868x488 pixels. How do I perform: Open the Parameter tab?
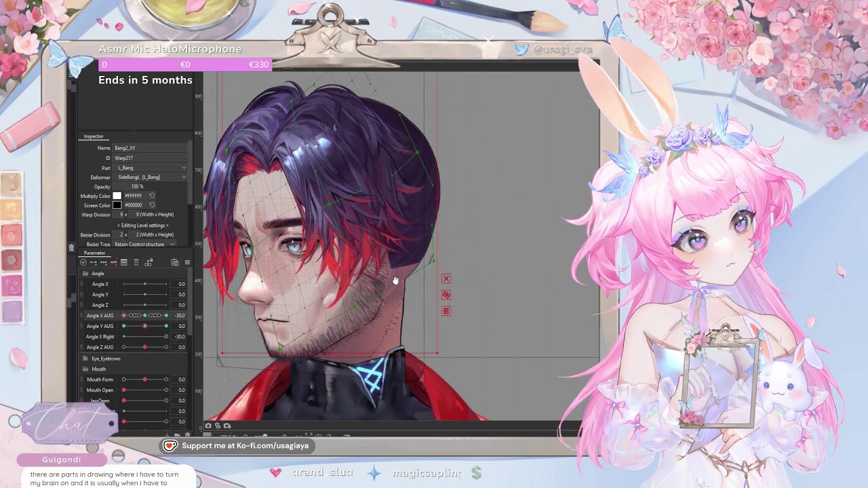point(94,253)
